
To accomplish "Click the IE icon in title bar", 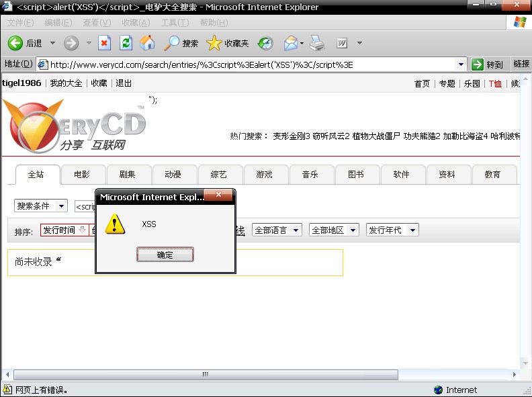I will point(7,6).
